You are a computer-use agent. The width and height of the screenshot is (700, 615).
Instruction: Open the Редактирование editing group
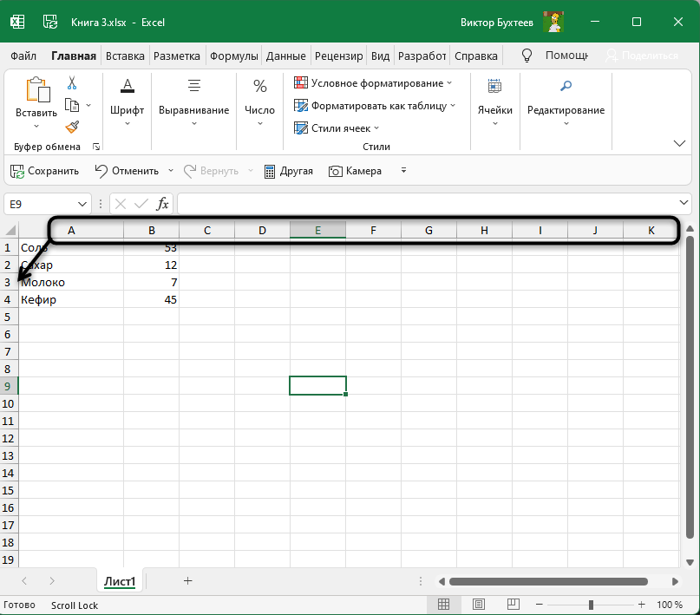coord(566,102)
